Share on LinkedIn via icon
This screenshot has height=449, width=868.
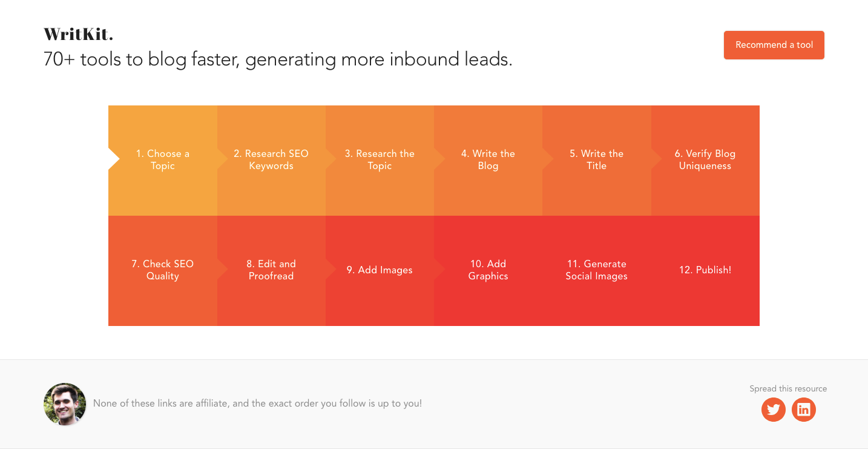[x=803, y=410]
